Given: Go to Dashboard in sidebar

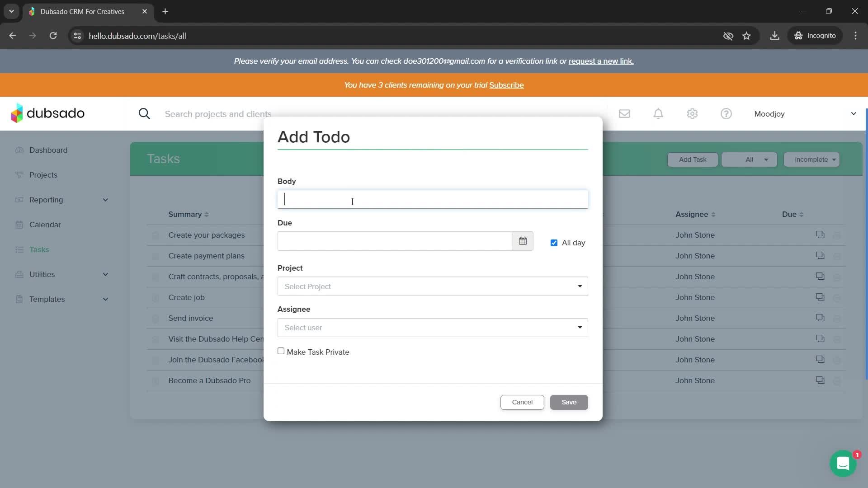Looking at the screenshot, I should [x=48, y=150].
